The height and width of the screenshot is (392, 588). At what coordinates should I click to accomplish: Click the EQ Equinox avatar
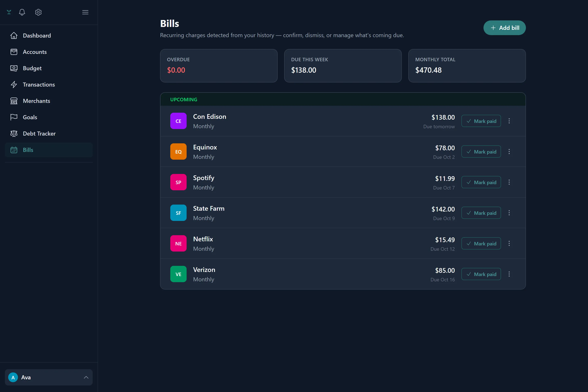click(178, 152)
